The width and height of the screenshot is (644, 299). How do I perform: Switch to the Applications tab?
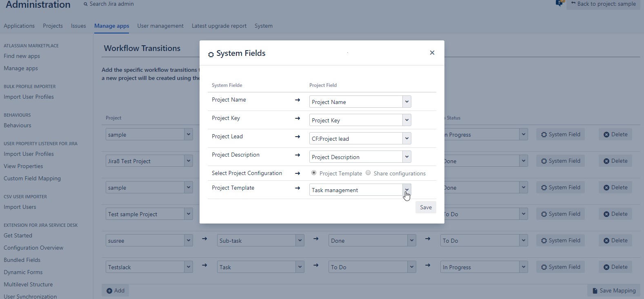click(x=19, y=26)
